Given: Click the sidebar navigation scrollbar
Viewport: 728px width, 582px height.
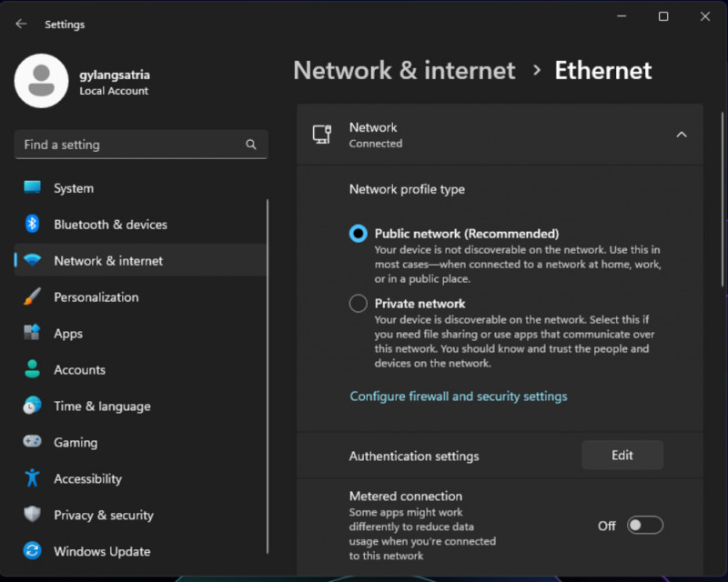Looking at the screenshot, I should (x=268, y=376).
